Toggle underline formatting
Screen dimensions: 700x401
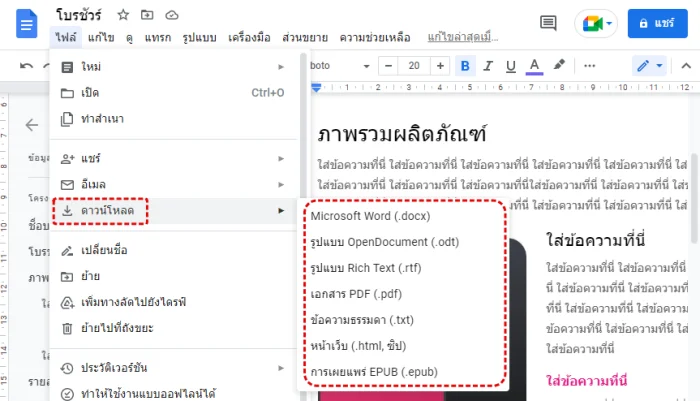511,66
